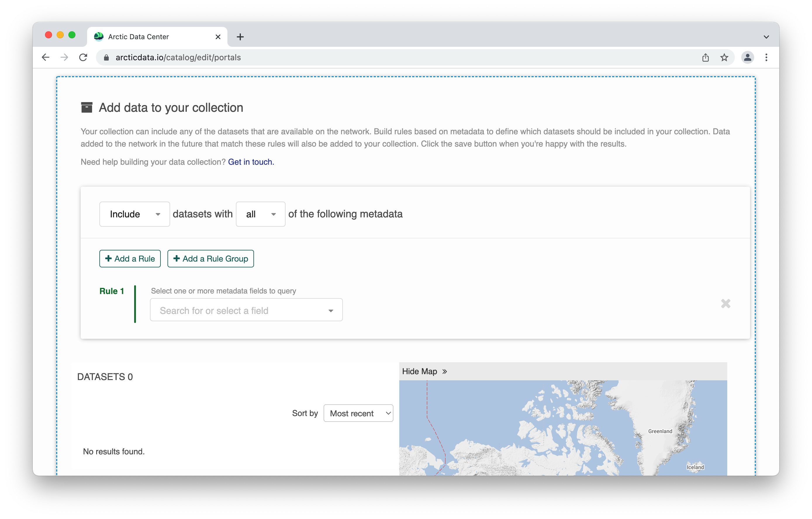This screenshot has height=519, width=812.
Task: Open the share page icon
Action: (705, 57)
